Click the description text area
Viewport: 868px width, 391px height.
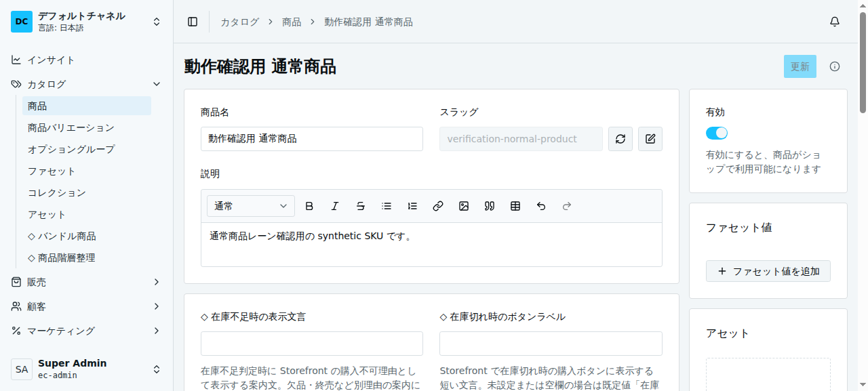pyautogui.click(x=431, y=245)
